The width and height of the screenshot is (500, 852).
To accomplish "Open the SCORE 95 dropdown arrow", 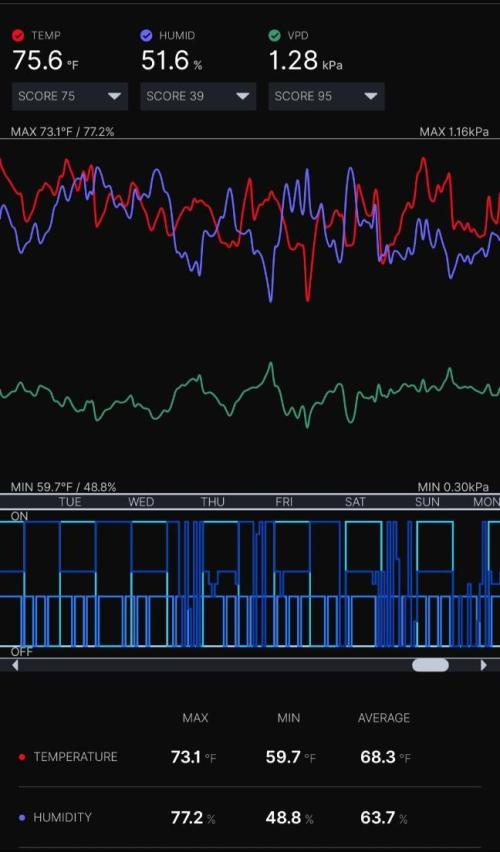I will (x=371, y=96).
